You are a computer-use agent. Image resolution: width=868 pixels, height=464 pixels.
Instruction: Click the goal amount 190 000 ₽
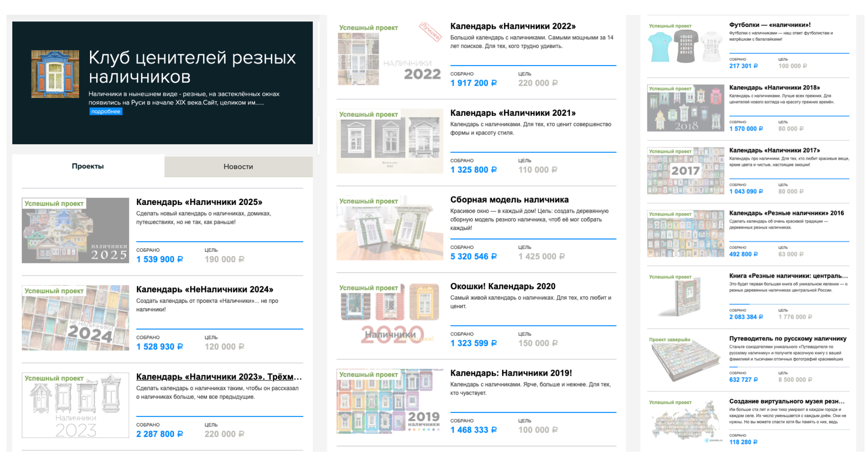click(x=224, y=259)
